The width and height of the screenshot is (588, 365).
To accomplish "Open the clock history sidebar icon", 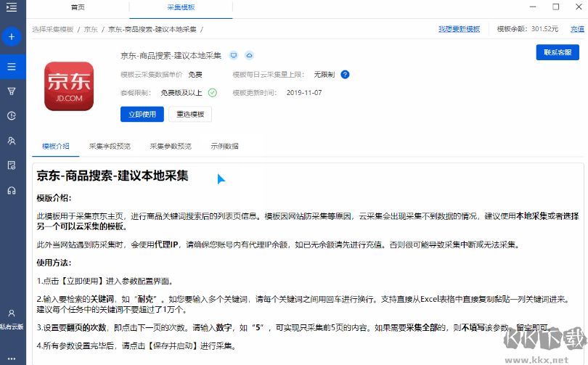I will coord(12,116).
